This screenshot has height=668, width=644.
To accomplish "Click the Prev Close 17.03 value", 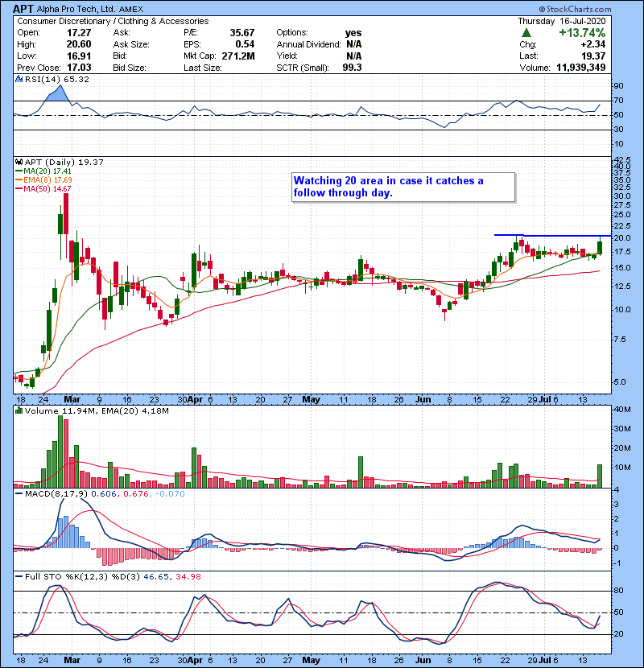I will [79, 68].
